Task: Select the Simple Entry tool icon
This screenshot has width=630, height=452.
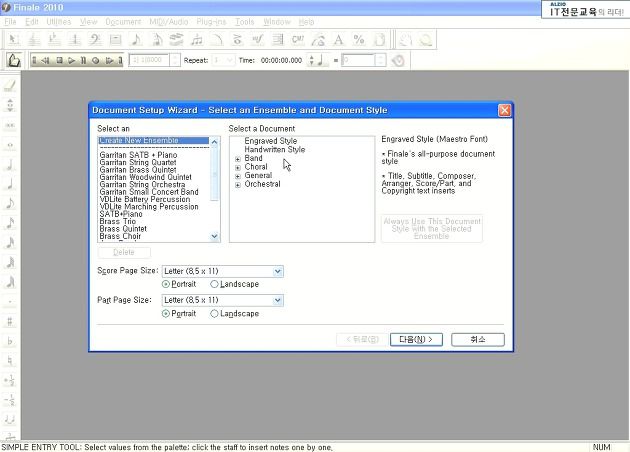Action: point(136,40)
